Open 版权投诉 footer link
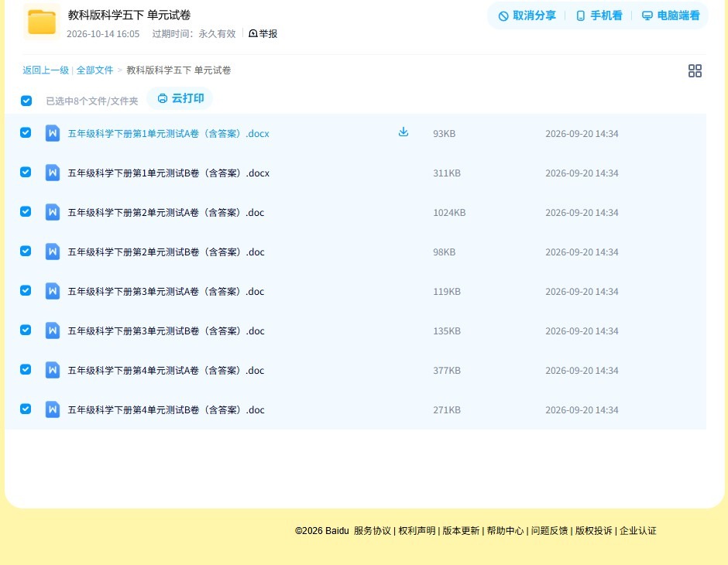The image size is (728, 565). (594, 531)
